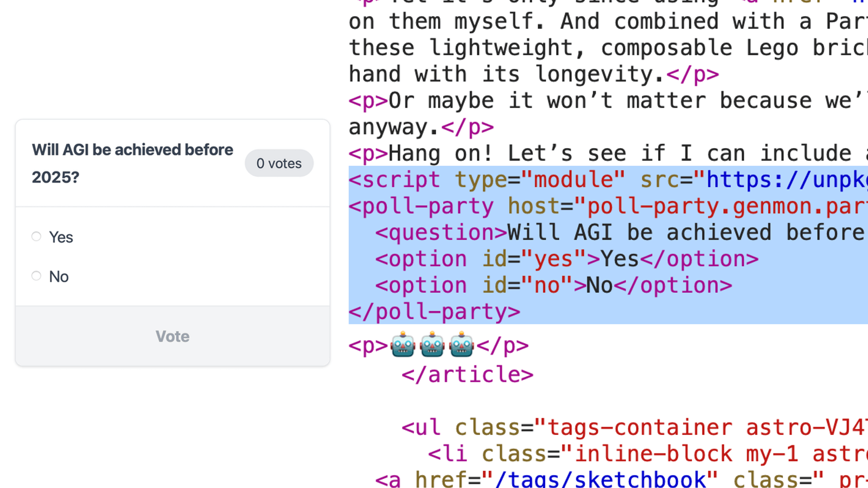Click the /tags/sketchbook href link
Screen dimensions: 868x488
pos(600,479)
